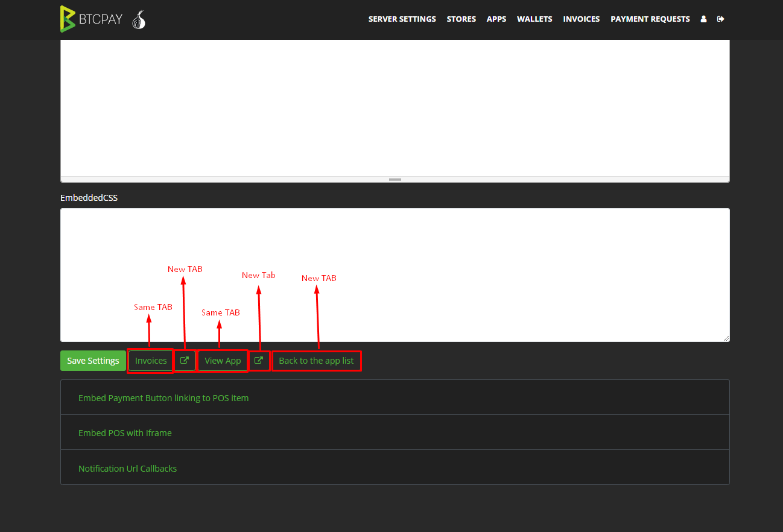Click the View App button
Viewport: 783px width, 532px height.
223,360
